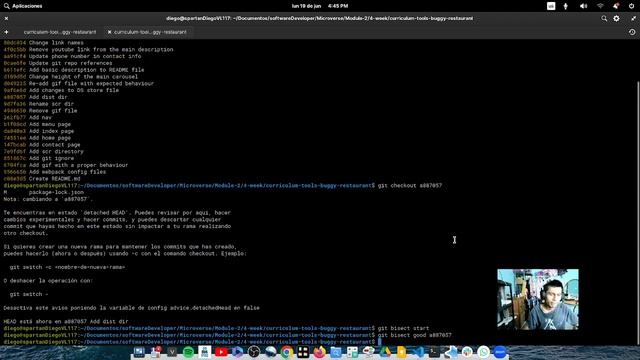Open the black grid app dock icon
The height and width of the screenshot is (360, 640).
[x=303, y=352]
